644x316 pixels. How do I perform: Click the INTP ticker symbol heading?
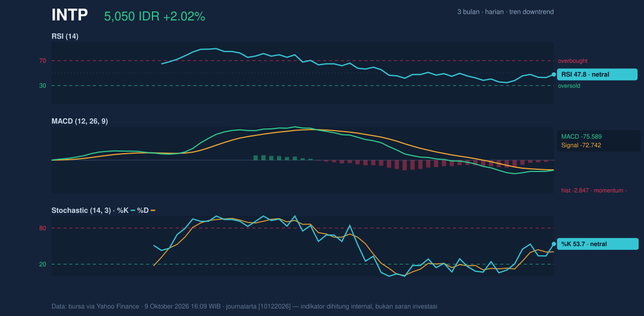coord(69,16)
